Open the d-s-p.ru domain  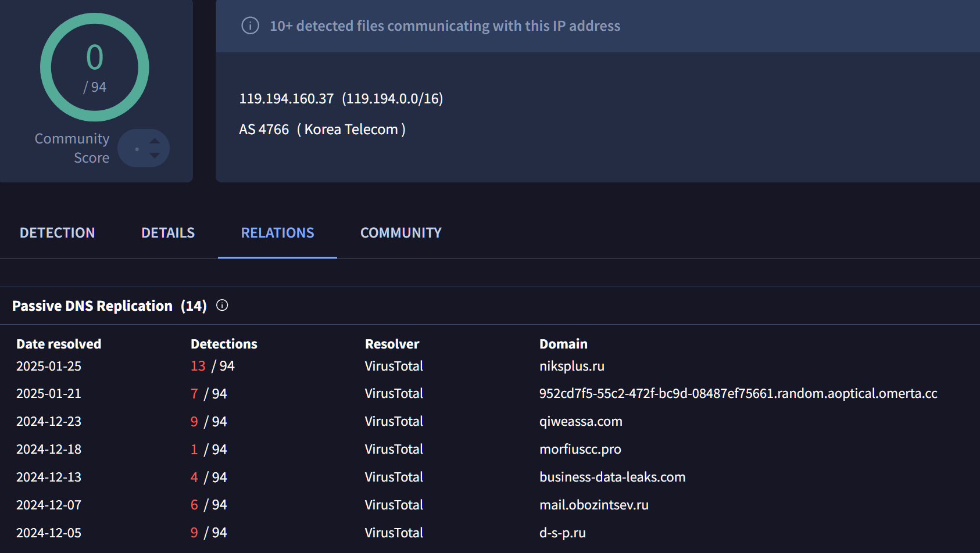tap(562, 533)
